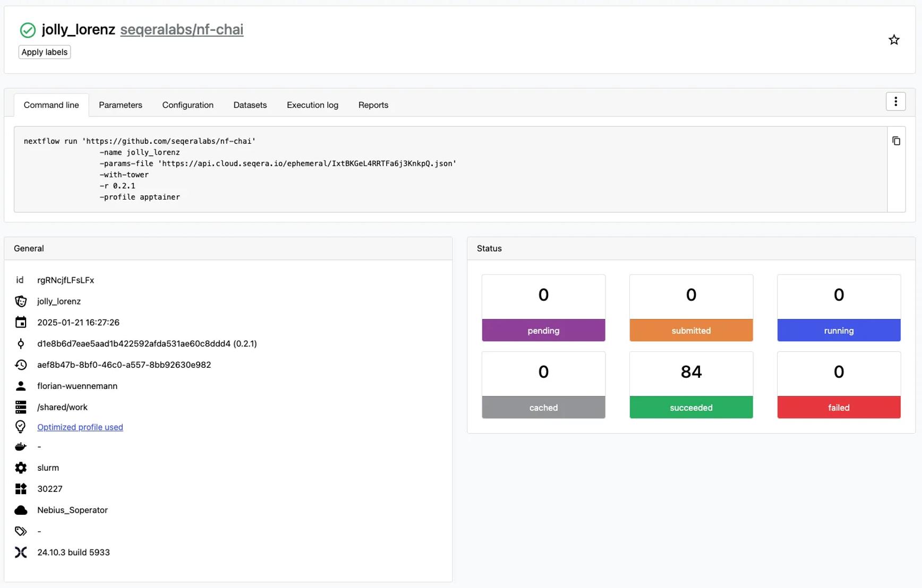Click the jolly_lorenz page title

(79, 30)
